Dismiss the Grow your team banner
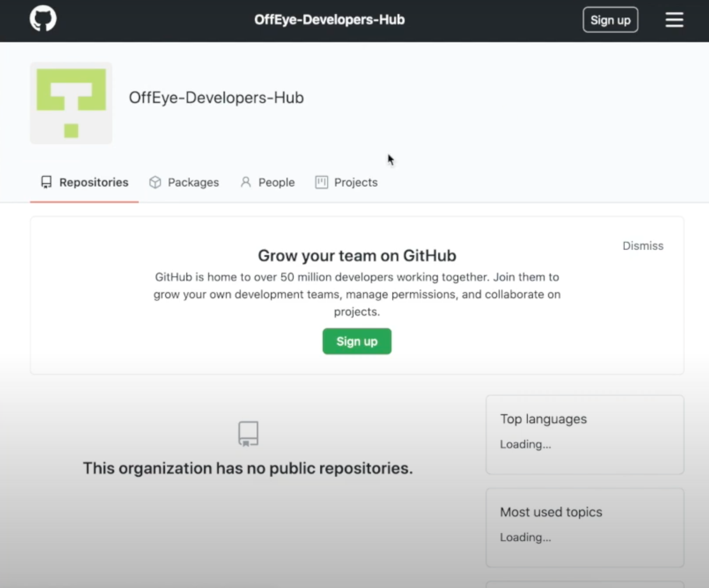 (x=643, y=246)
